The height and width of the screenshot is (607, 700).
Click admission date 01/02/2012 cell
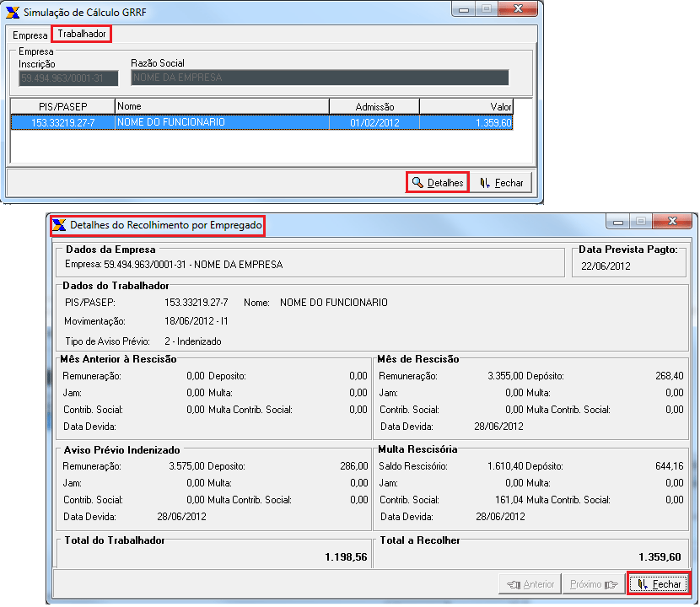click(x=374, y=122)
